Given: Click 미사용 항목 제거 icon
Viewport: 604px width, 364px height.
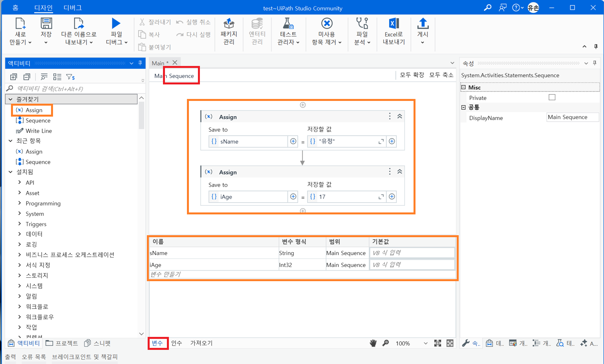Looking at the screenshot, I should click(327, 24).
